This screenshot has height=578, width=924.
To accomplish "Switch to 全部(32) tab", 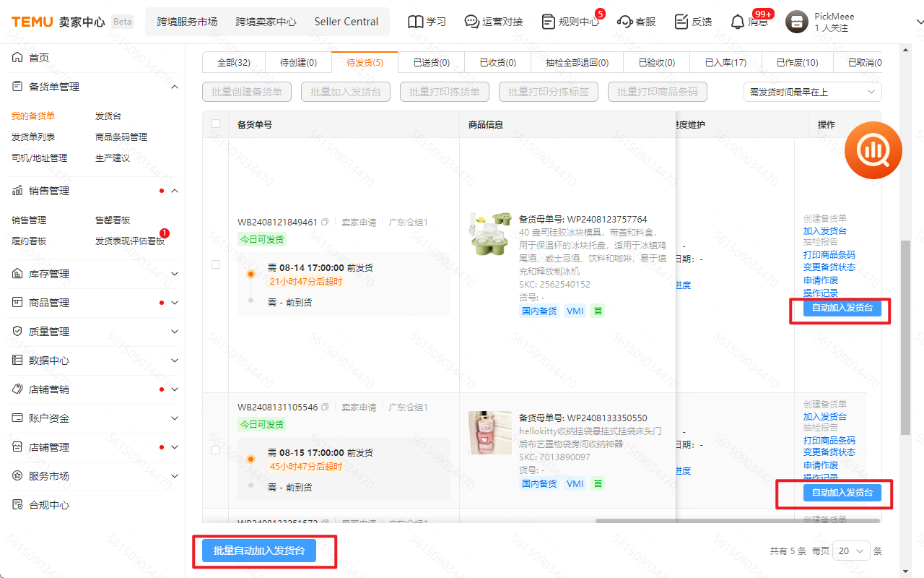I will tap(234, 63).
